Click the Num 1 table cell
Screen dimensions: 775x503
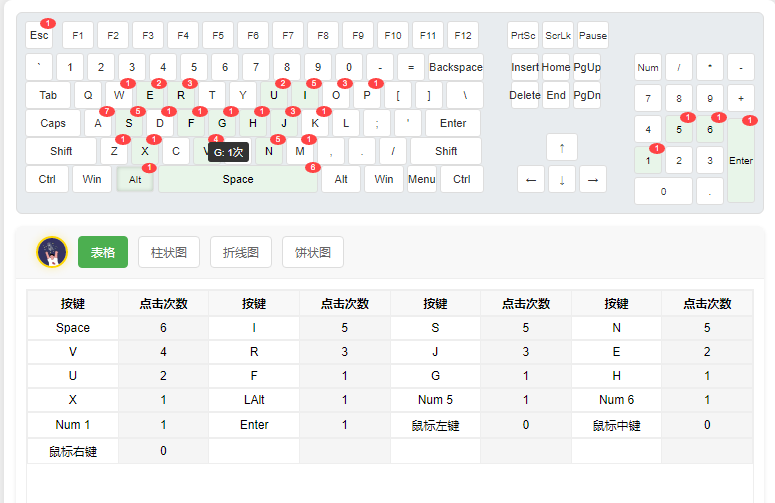(x=73, y=424)
